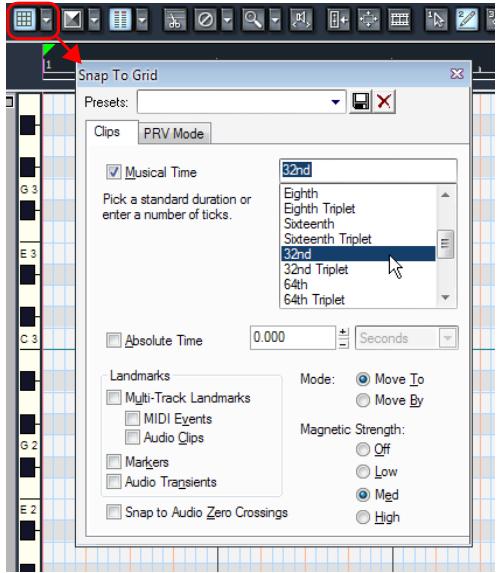The image size is (498, 573).
Task: Click the duration list scroll up arrow
Action: pos(445,194)
